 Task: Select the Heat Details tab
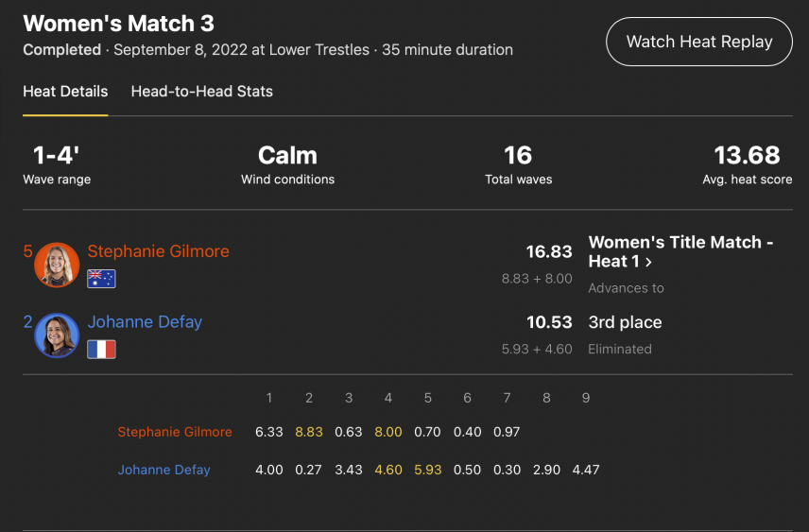tap(65, 92)
